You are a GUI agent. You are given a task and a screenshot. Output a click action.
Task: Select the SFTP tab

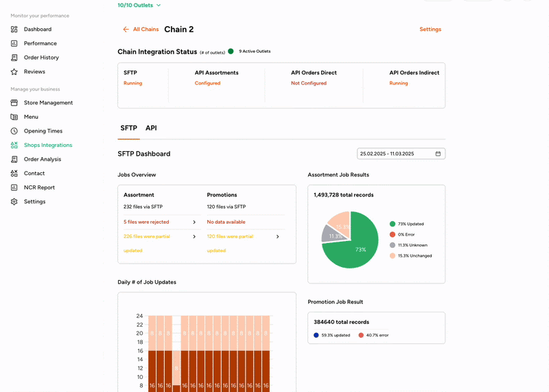(128, 128)
